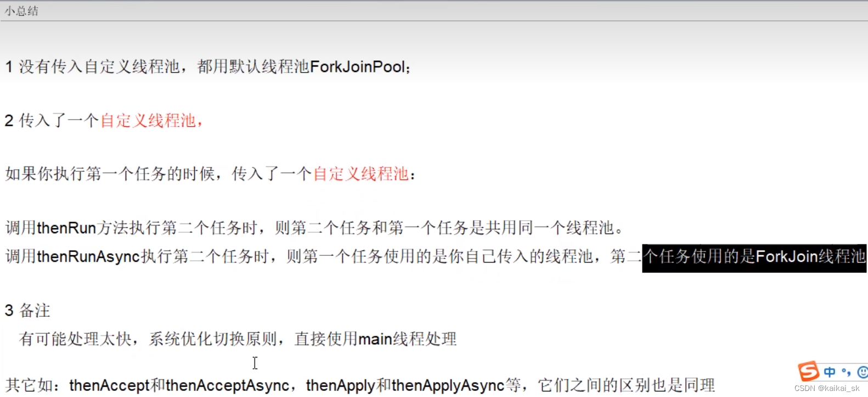
Task: Click the line starting 调用thenRunAsync执行第二个任务时
Action: [436, 256]
